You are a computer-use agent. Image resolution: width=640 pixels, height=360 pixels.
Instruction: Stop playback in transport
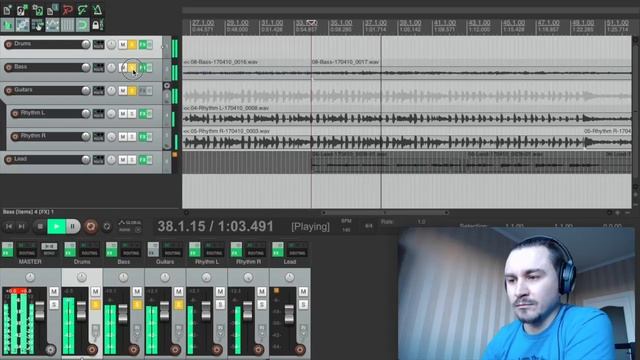pyautogui.click(x=40, y=227)
